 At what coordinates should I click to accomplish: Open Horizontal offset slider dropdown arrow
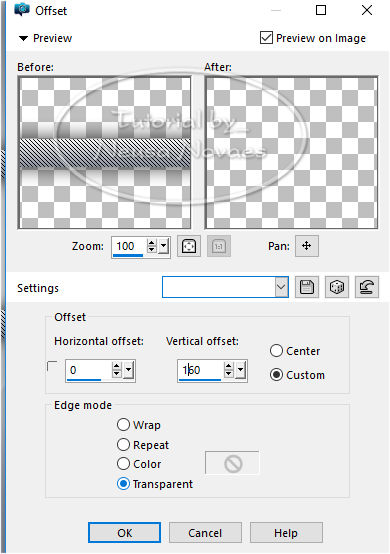pos(128,370)
